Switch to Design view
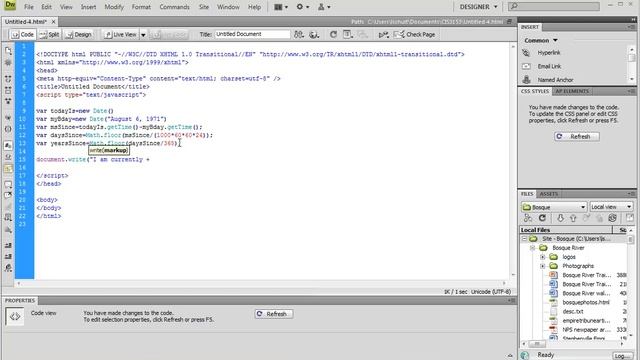Screen dimensions: 640x360 [79, 35]
